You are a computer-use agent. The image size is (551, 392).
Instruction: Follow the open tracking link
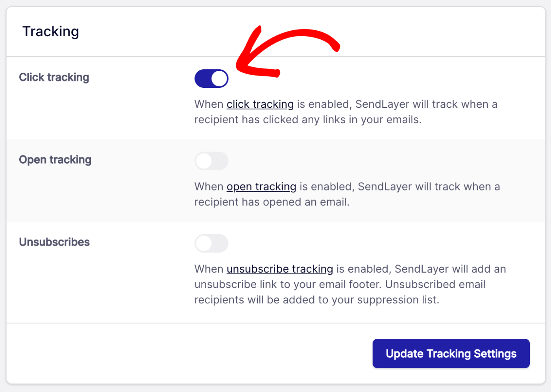[261, 186]
